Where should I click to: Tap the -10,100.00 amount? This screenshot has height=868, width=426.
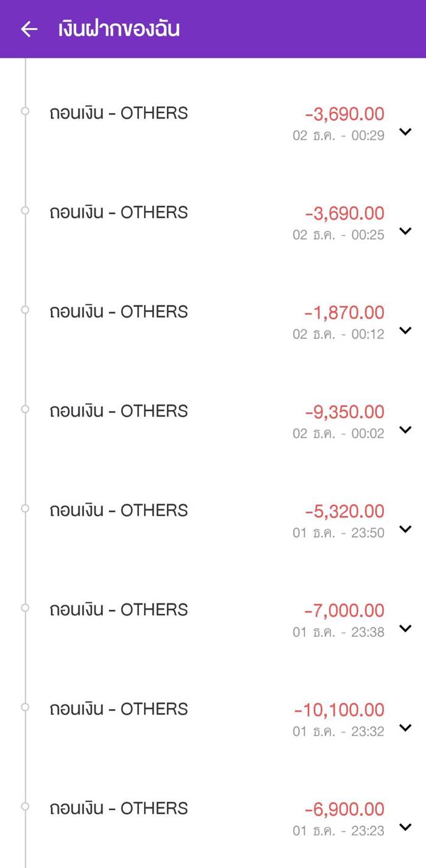click(x=339, y=710)
